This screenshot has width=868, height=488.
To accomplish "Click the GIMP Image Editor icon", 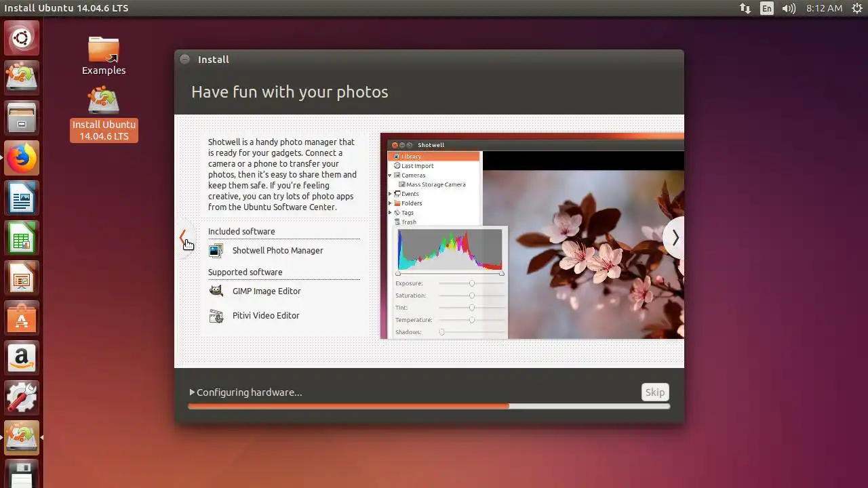I will click(216, 291).
